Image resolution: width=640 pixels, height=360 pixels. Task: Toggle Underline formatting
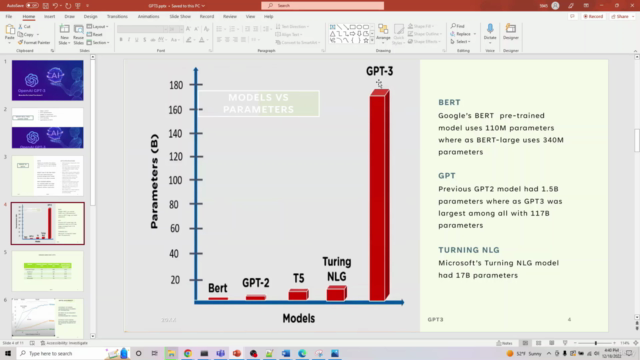coord(136,40)
